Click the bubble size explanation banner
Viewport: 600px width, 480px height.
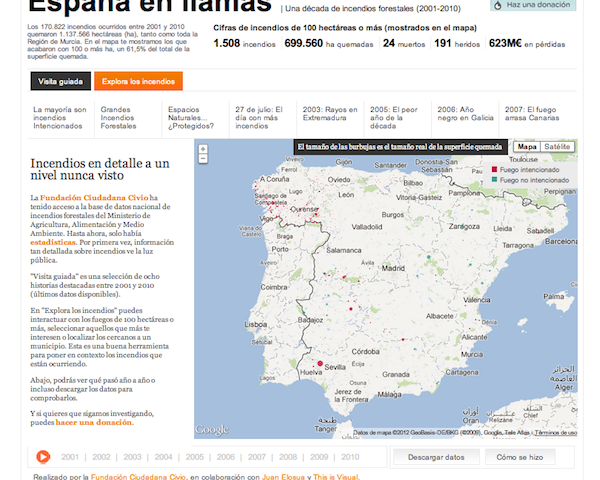pos(400,147)
